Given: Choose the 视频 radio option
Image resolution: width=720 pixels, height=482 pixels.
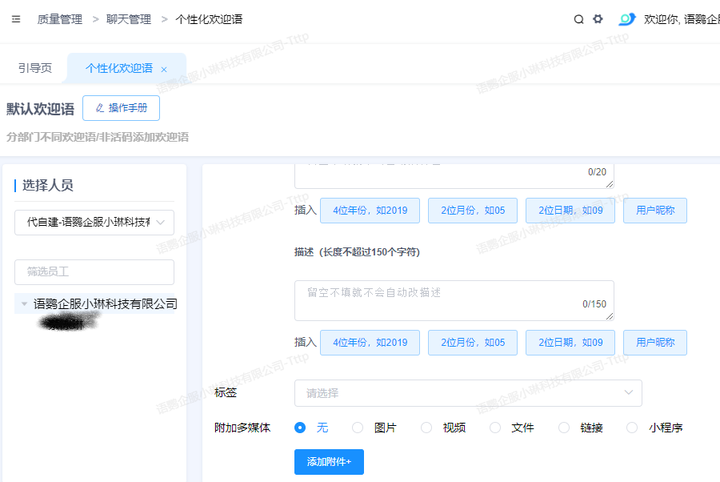Looking at the screenshot, I should [x=426, y=427].
